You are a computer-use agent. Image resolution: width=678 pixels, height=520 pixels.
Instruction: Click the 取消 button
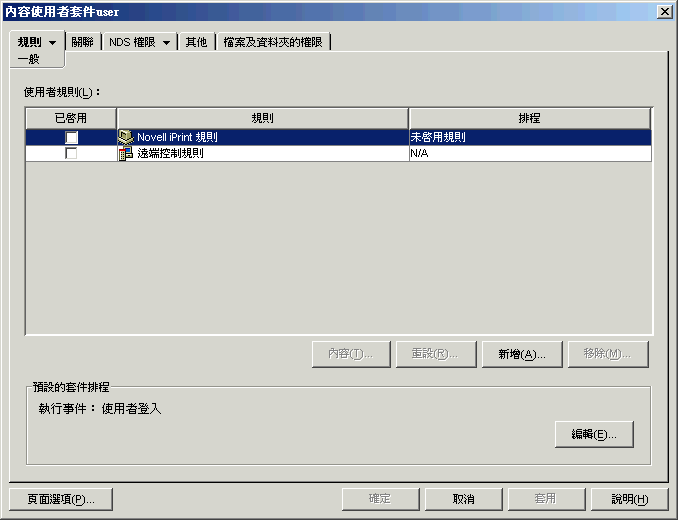(x=464, y=499)
